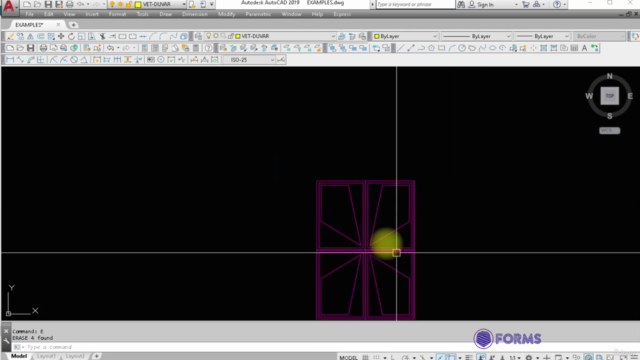
Task: Open the Dimension menu
Action: tap(195, 14)
